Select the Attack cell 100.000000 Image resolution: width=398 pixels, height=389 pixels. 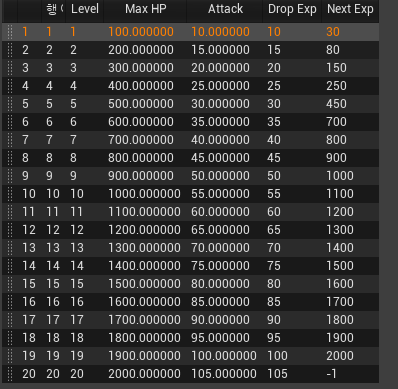[224, 356]
